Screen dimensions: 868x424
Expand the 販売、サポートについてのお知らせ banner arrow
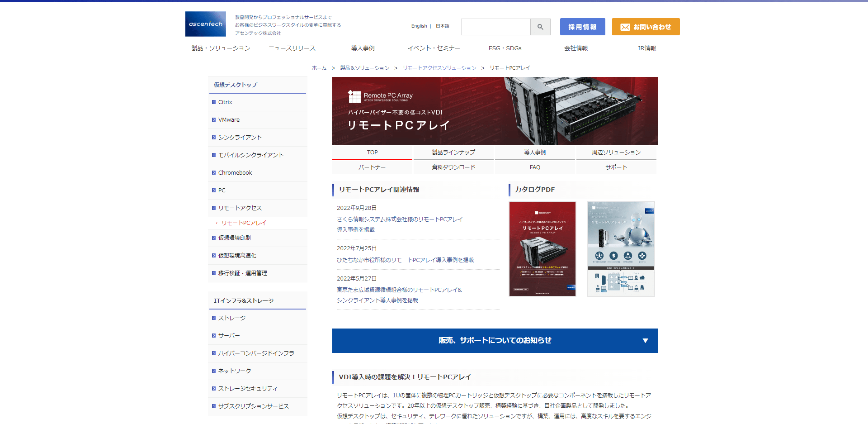point(645,341)
